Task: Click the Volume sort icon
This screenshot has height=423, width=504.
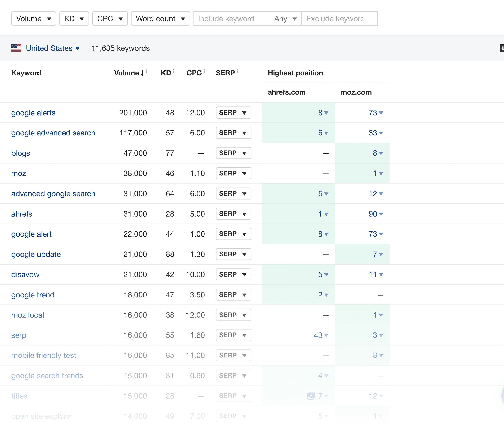Action: (141, 73)
